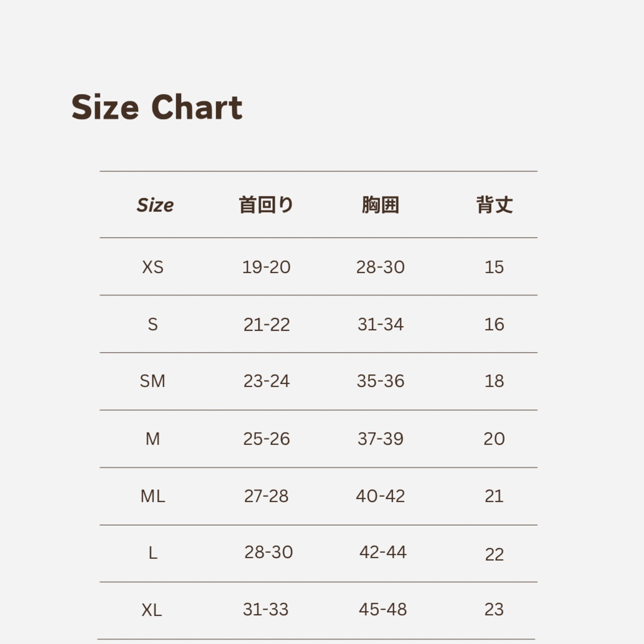Click the 胸囲 column header
Viewport: 644px width, 644px height.
pos(380,205)
